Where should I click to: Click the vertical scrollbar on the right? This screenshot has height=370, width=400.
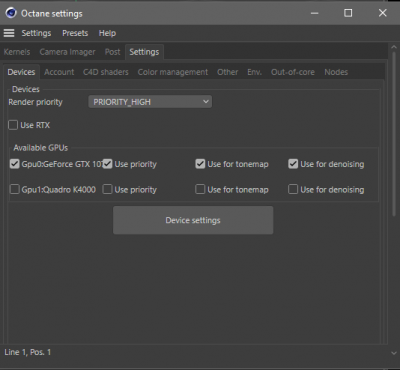click(x=394, y=133)
